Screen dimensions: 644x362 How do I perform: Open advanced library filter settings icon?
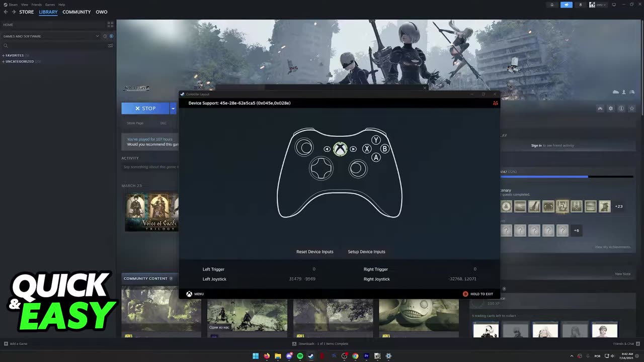pyautogui.click(x=110, y=46)
